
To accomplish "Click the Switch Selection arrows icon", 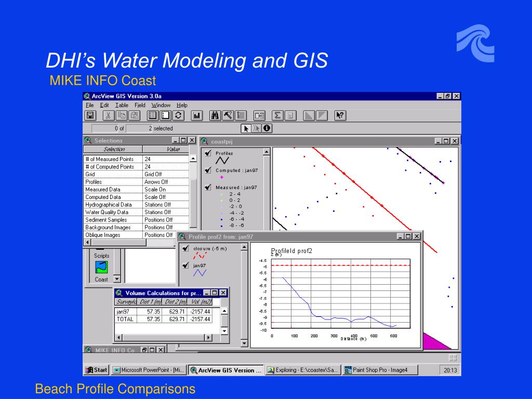I will click(179, 116).
